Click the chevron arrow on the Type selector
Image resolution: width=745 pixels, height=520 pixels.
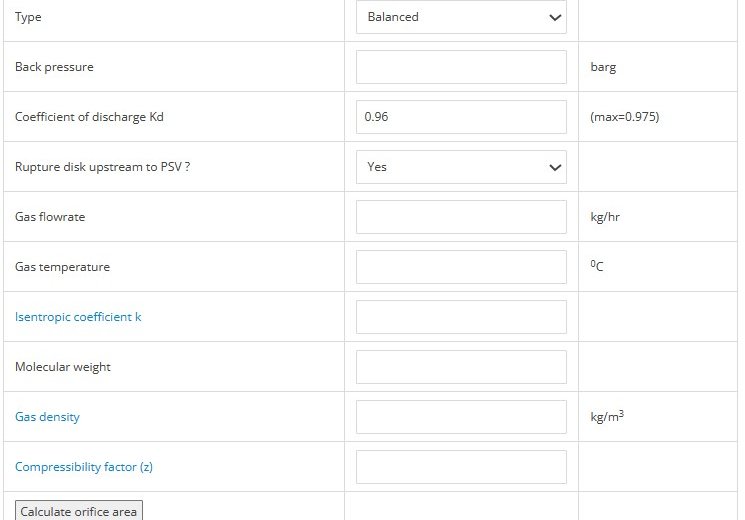554,18
